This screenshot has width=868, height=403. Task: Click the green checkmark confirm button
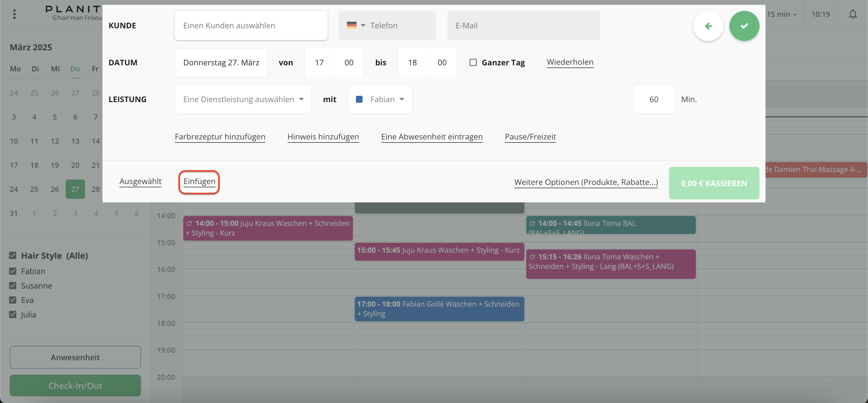(x=744, y=26)
